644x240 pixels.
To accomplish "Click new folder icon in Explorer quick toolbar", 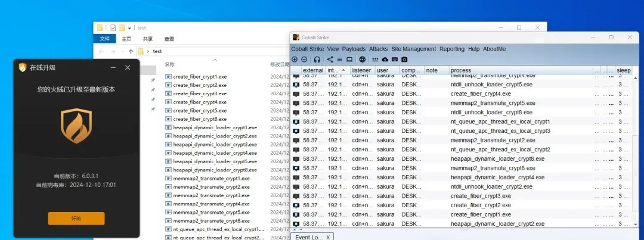I will click(x=122, y=28).
